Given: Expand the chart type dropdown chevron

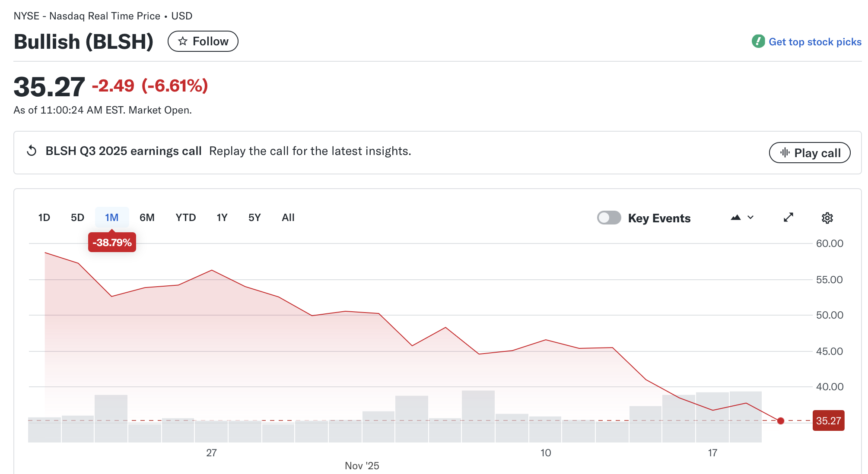Looking at the screenshot, I should click(750, 218).
